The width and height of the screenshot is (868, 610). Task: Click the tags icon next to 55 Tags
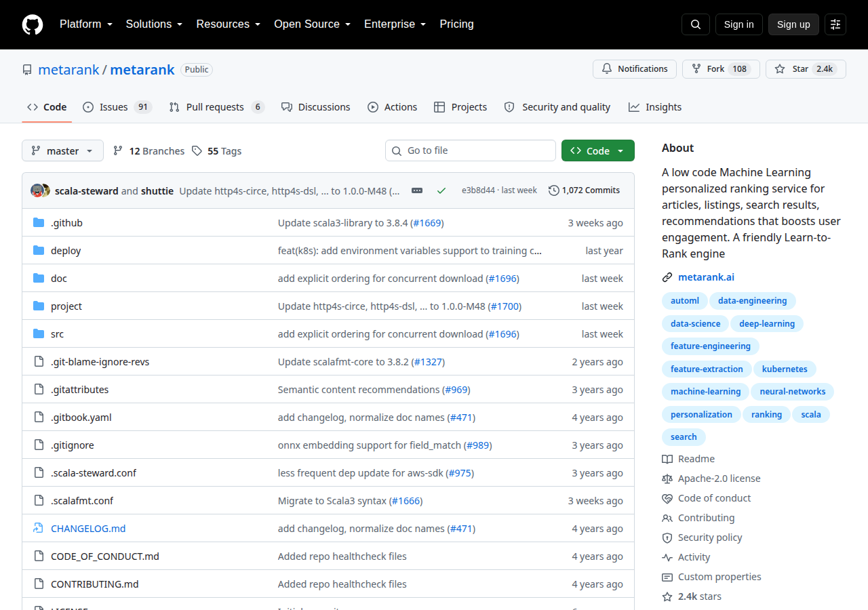(197, 151)
